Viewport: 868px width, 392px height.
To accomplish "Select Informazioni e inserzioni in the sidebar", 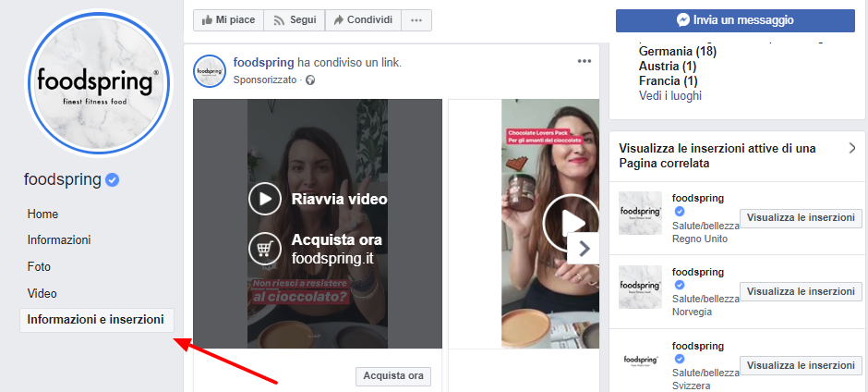I will pos(97,320).
